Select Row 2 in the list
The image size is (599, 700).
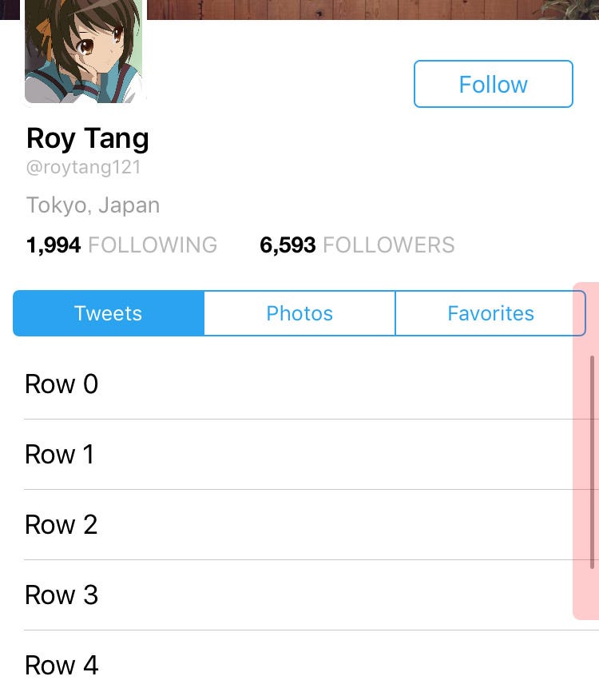[299, 524]
